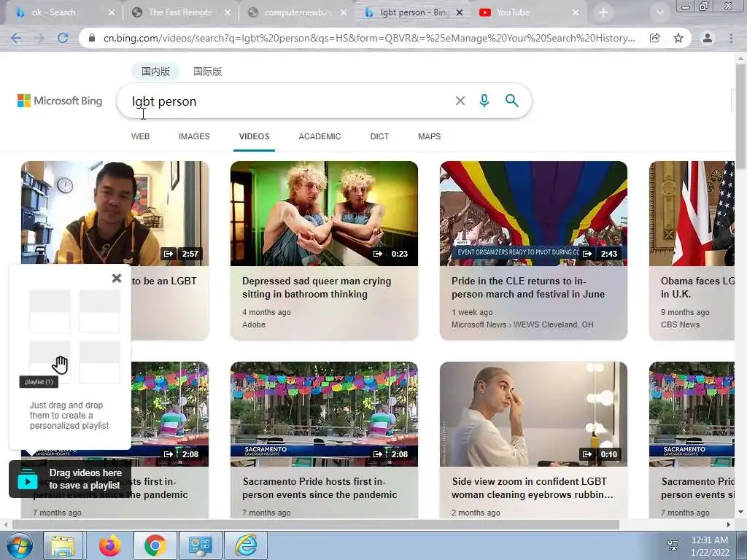This screenshot has height=560, width=747.
Task: Open Internet Explorer from the taskbar
Action: pyautogui.click(x=247, y=545)
